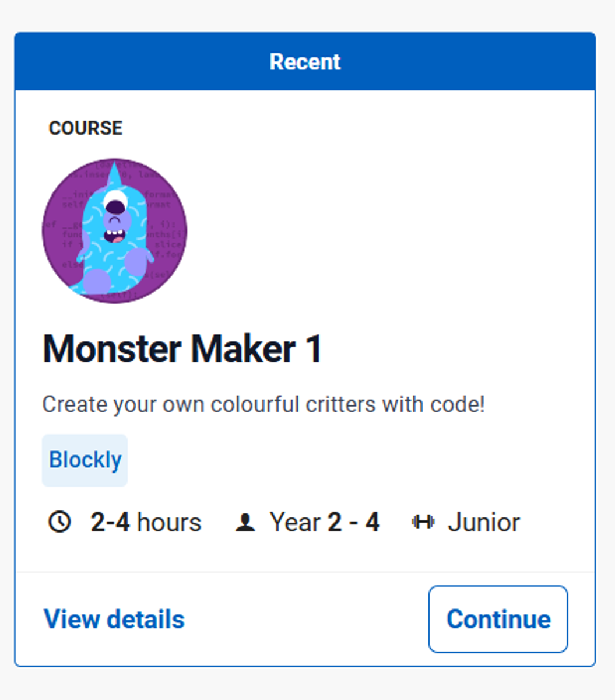Click the COURSE label
The height and width of the screenshot is (700, 615).
point(86,128)
